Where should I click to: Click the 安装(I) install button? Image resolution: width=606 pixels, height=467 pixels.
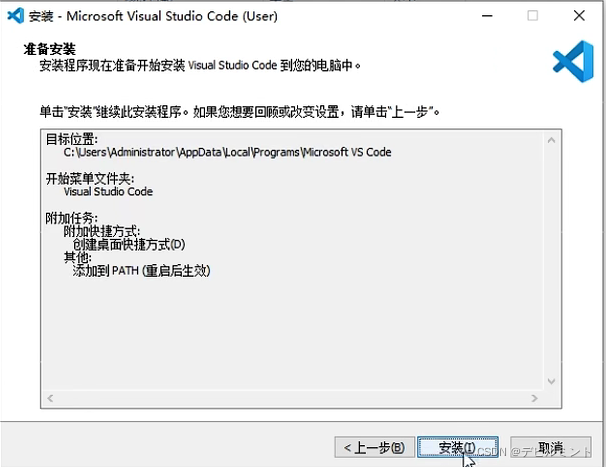[x=458, y=448]
